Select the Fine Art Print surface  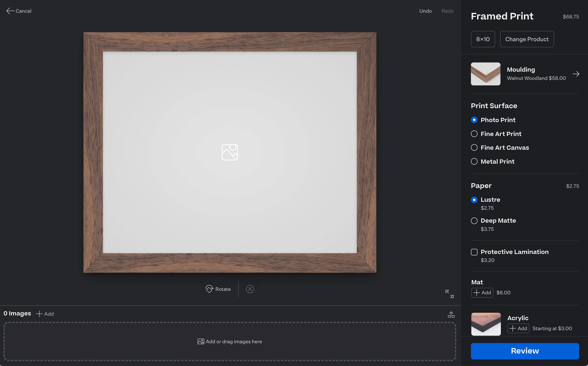coord(474,134)
